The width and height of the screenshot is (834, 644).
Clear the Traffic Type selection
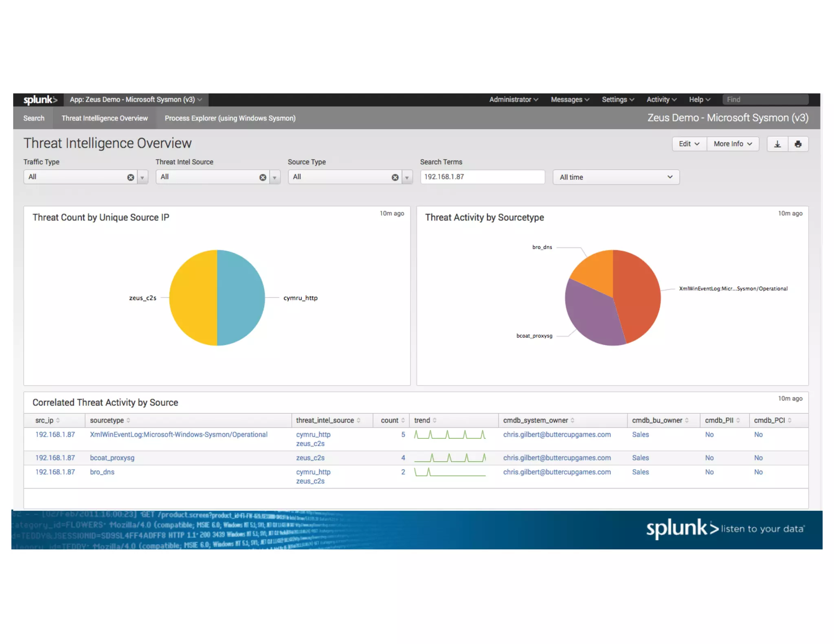130,177
